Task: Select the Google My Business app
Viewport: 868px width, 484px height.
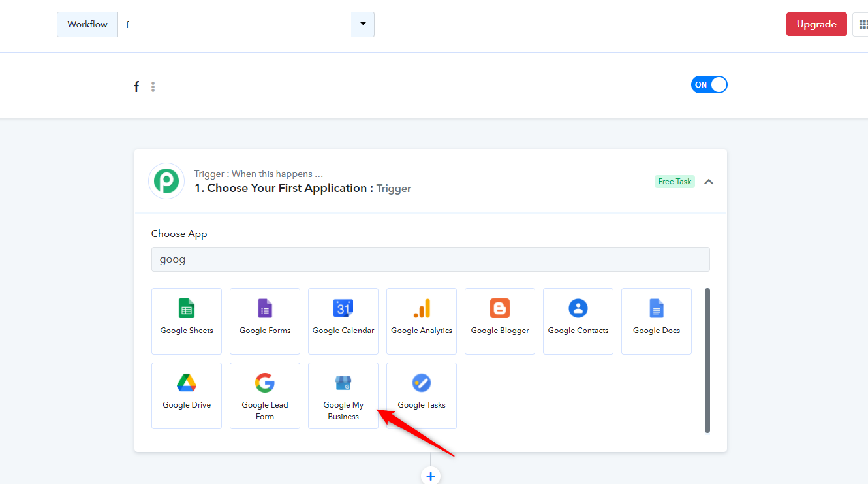Action: (343, 396)
